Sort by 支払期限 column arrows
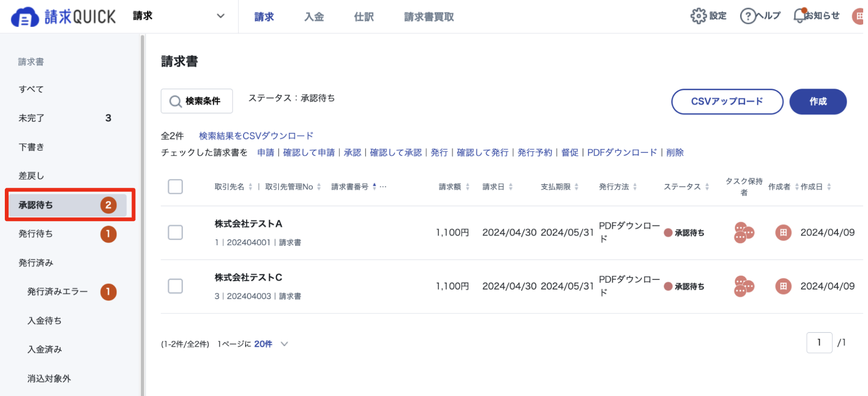868x396 pixels. (576, 187)
